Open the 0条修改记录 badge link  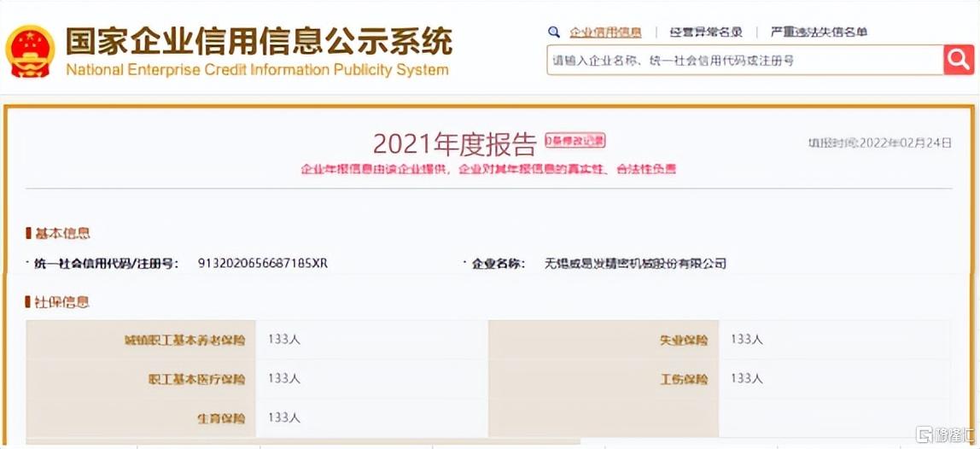(x=575, y=141)
